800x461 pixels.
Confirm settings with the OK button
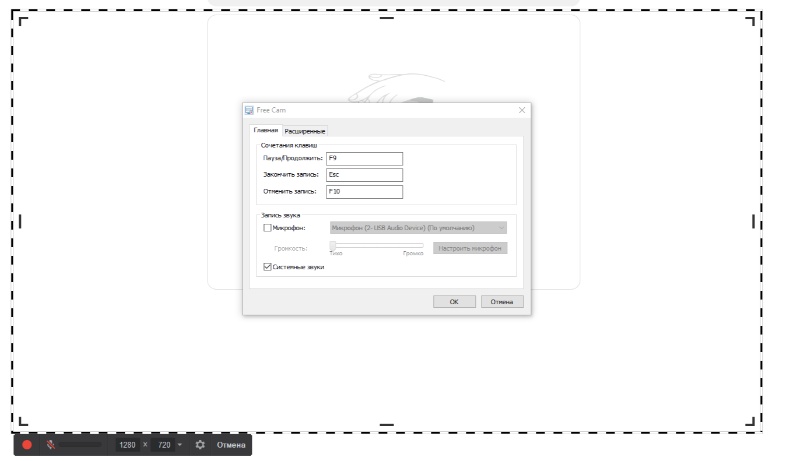454,301
